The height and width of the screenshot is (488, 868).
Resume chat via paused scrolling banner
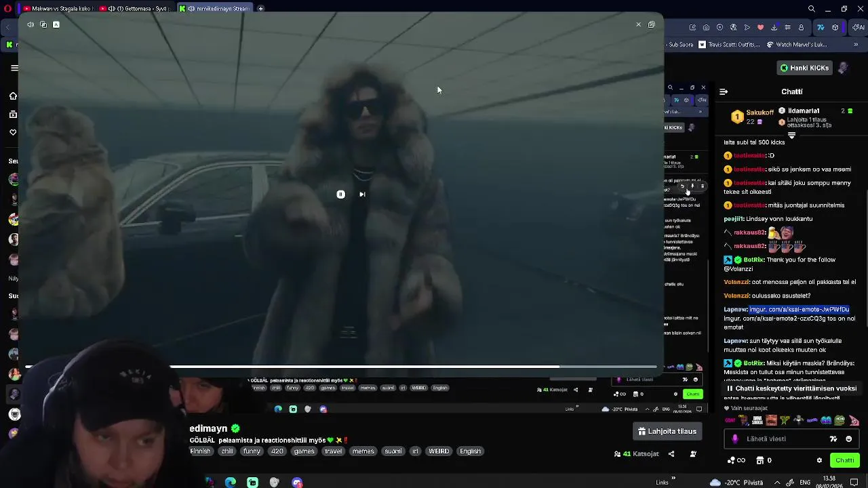point(791,389)
